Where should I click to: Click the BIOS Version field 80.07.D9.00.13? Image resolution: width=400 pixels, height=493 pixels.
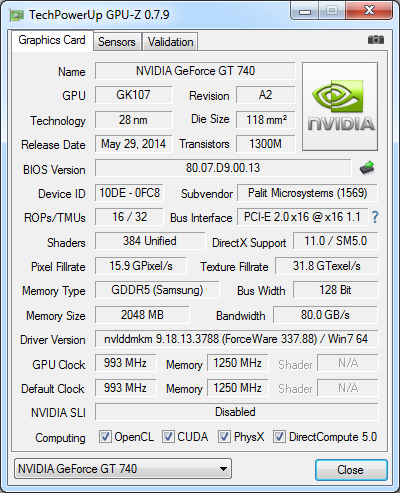click(223, 168)
